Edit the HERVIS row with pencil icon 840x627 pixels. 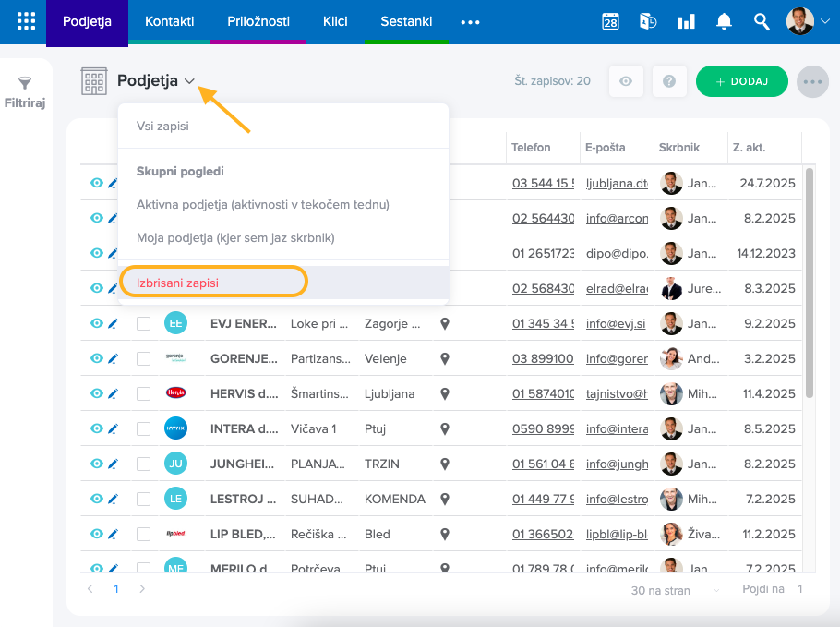(114, 393)
